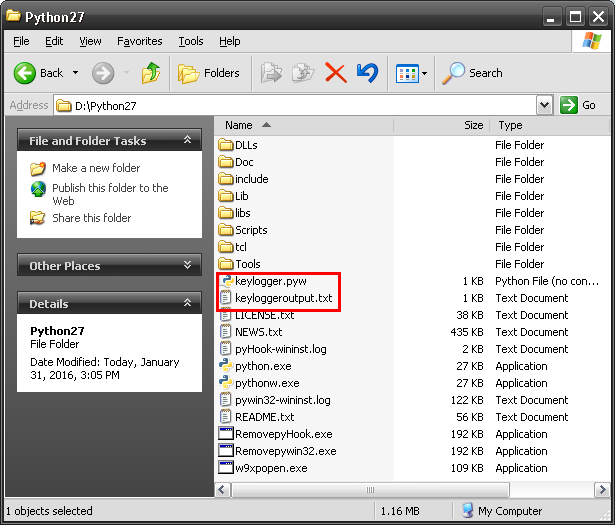Expand the Other Places panel

pyautogui.click(x=187, y=265)
